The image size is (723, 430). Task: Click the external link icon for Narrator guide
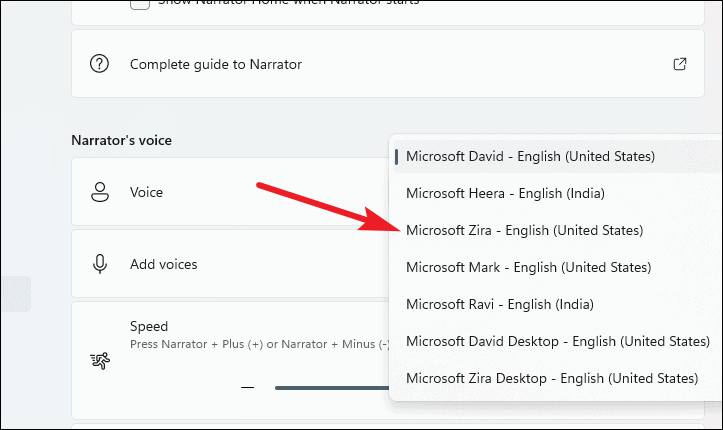pyautogui.click(x=680, y=64)
